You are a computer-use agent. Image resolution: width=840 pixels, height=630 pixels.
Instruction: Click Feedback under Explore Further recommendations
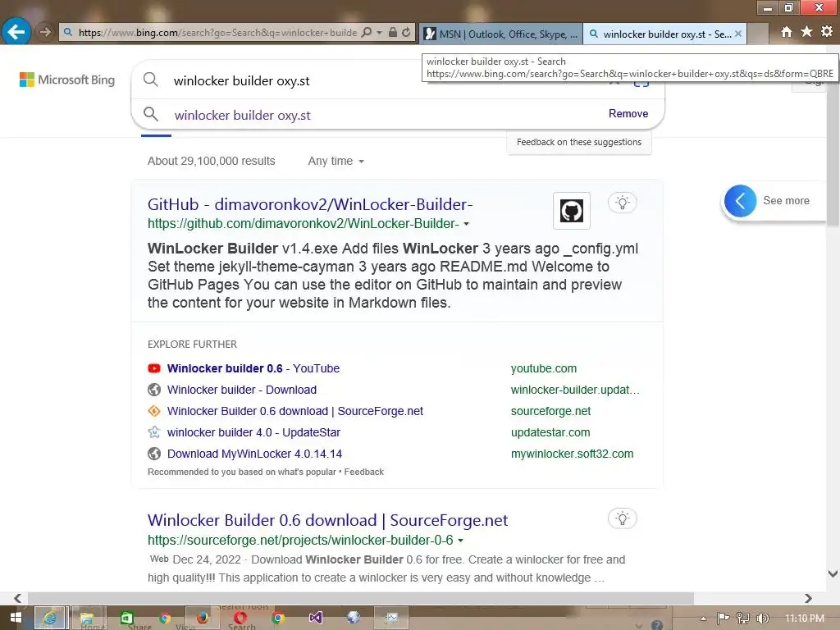pos(363,472)
